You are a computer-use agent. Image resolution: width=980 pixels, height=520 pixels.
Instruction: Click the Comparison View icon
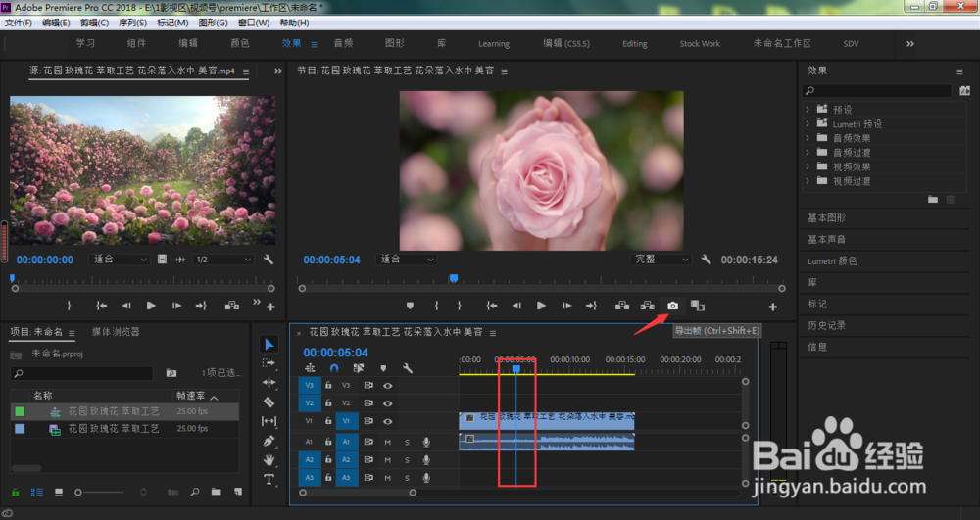[x=698, y=306]
